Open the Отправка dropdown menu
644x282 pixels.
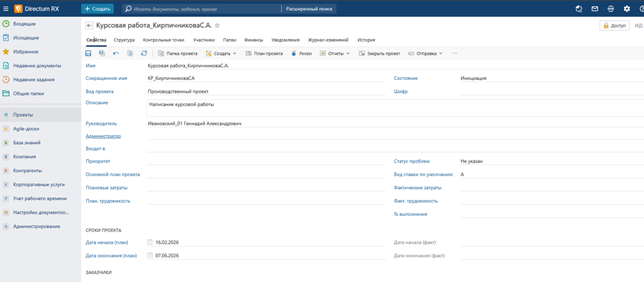coord(425,53)
